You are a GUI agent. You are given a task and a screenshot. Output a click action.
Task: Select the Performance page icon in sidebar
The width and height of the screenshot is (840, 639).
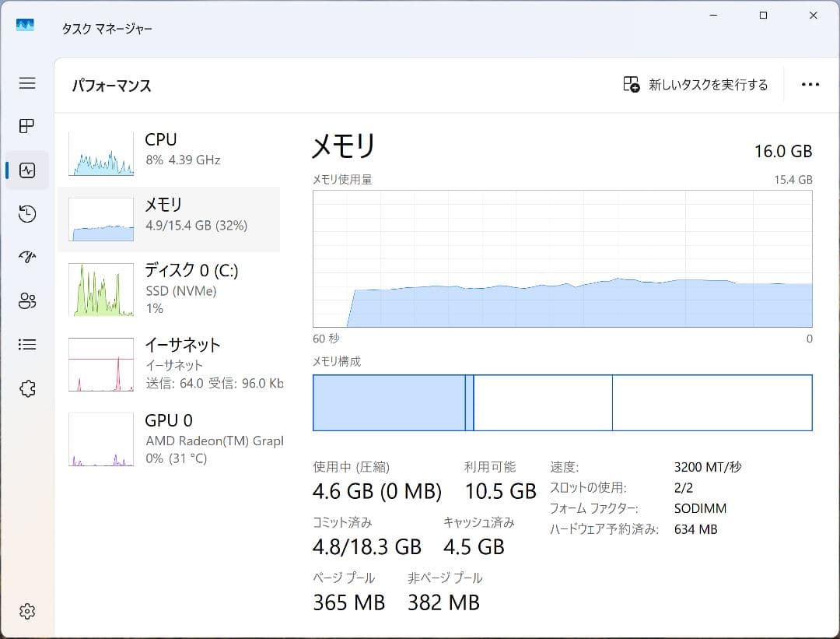(26, 170)
